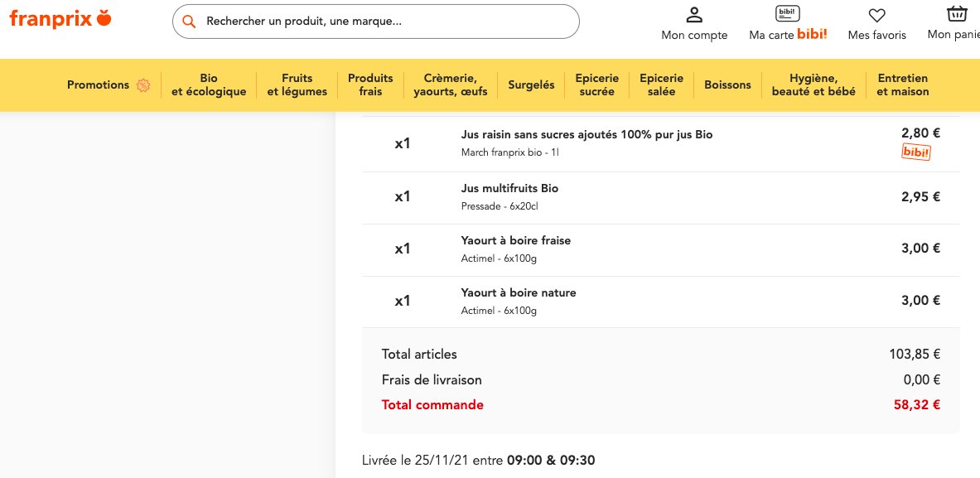Click the Mes favoris heart icon
The height and width of the screenshot is (478, 980).
tap(877, 16)
